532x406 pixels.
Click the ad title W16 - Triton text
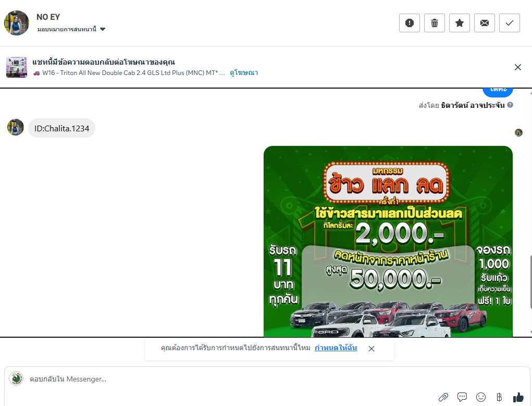tap(134, 72)
